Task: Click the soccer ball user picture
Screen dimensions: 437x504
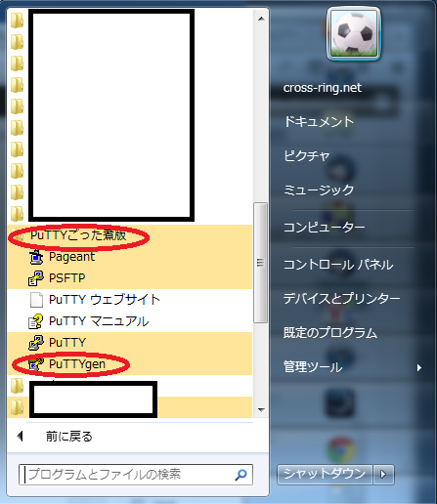Action: pyautogui.click(x=354, y=34)
